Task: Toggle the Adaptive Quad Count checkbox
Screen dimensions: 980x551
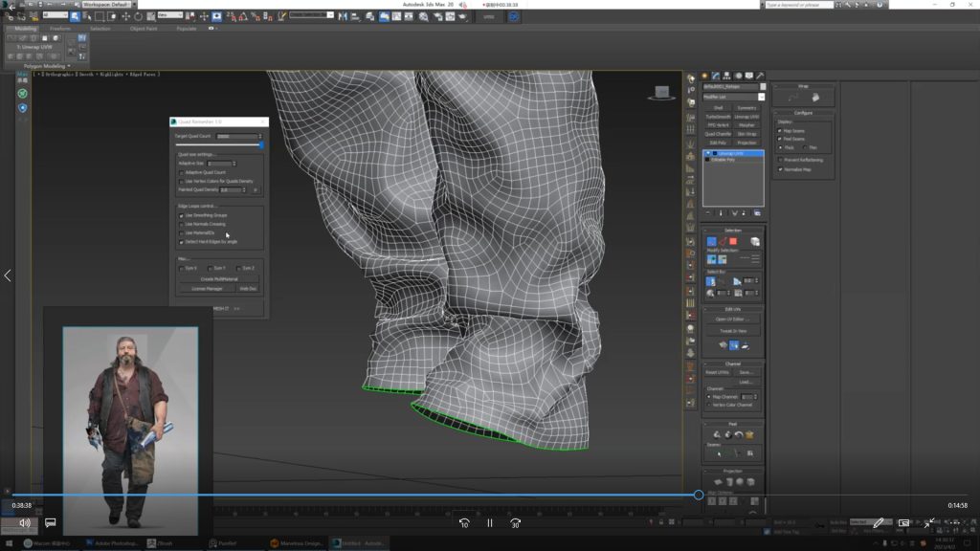Action: tap(181, 172)
